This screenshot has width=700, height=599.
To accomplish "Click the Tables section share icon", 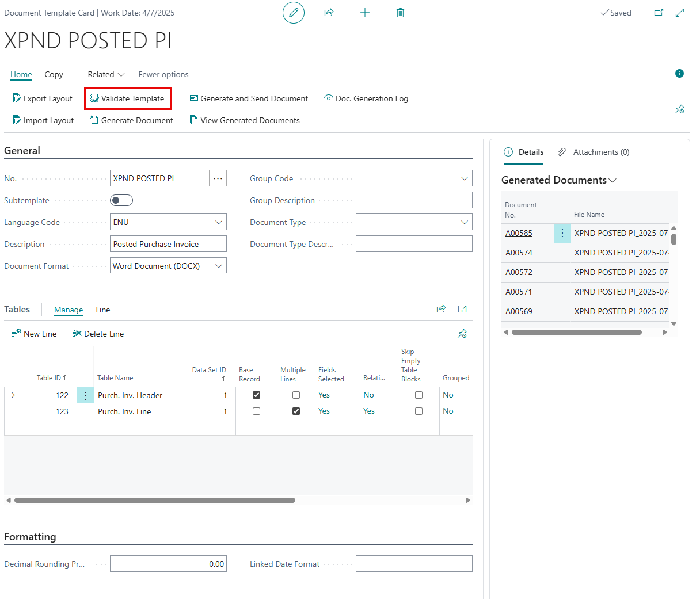I will tap(441, 309).
